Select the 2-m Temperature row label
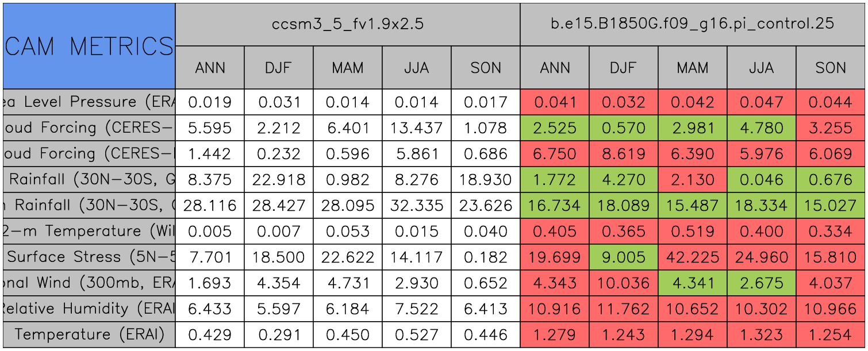Image resolution: width=868 pixels, height=351 pixels. [x=89, y=231]
